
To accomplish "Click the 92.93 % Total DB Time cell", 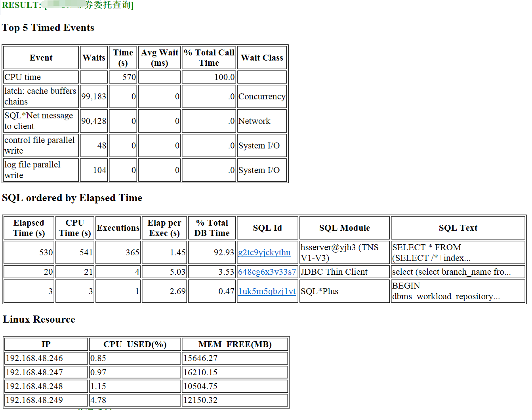I will click(212, 253).
